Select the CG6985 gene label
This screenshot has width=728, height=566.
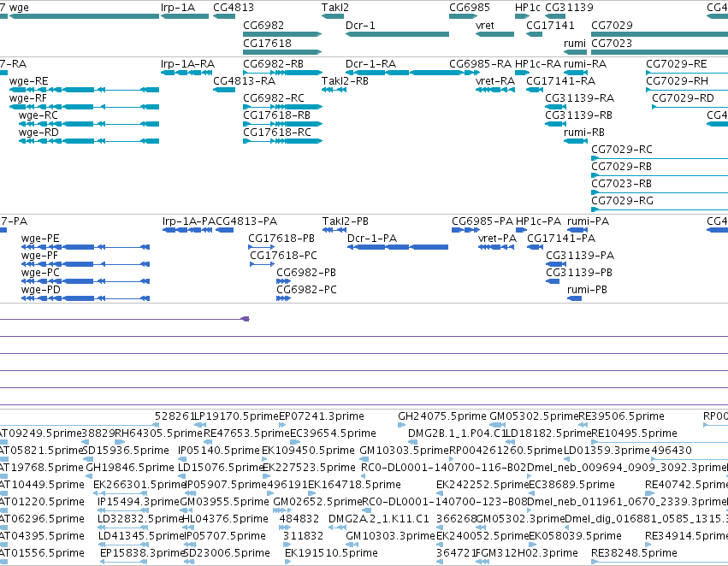[x=470, y=8]
